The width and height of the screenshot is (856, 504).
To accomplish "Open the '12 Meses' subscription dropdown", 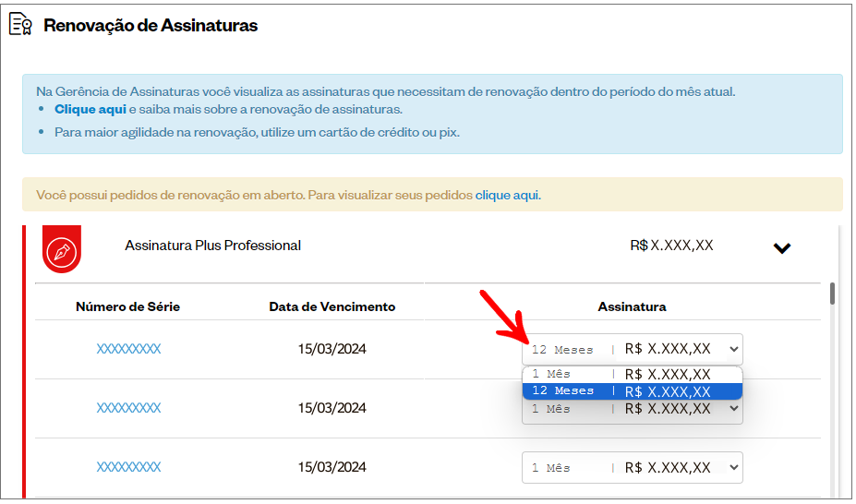I will 633,349.
